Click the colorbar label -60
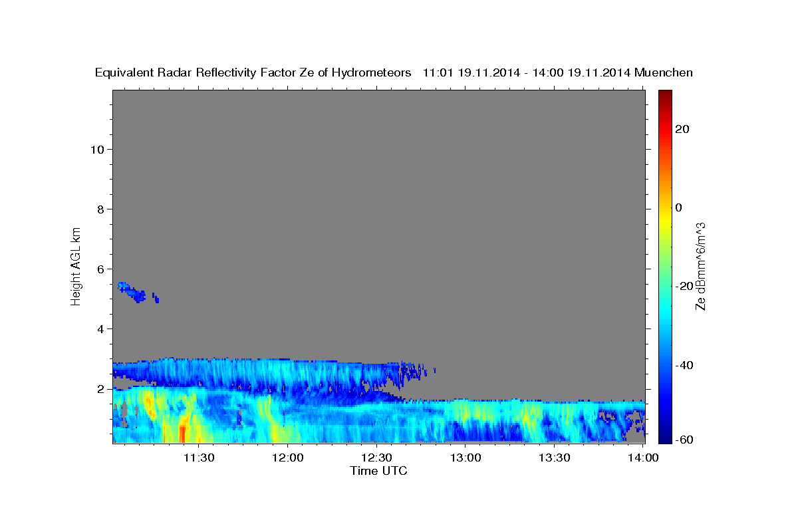 685,440
